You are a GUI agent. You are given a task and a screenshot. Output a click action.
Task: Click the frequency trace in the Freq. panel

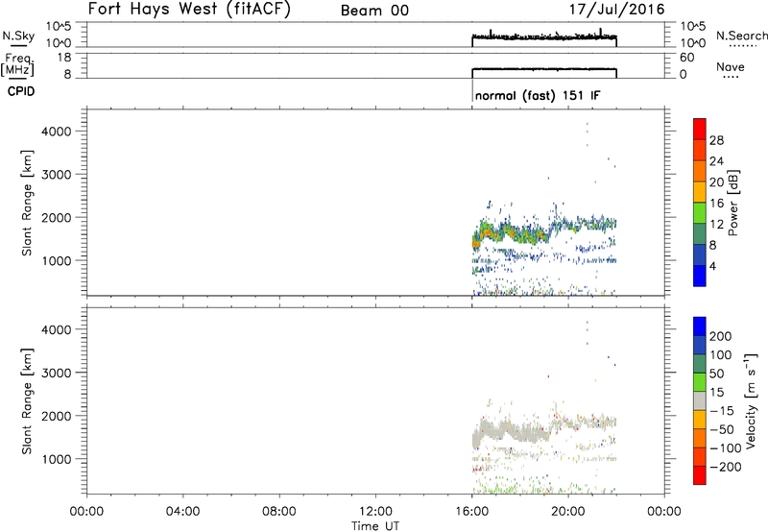pos(543,69)
